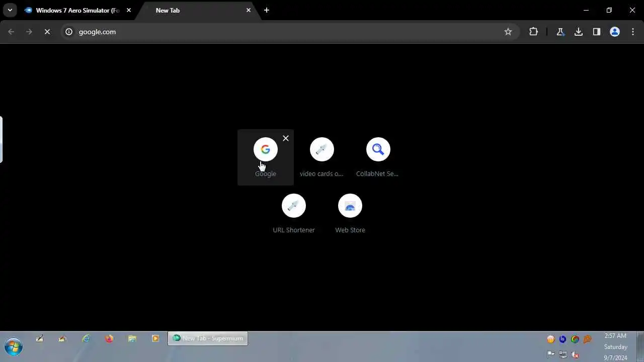Open the profile avatar menu
Viewport: 644px width, 362px height.
[x=615, y=32]
